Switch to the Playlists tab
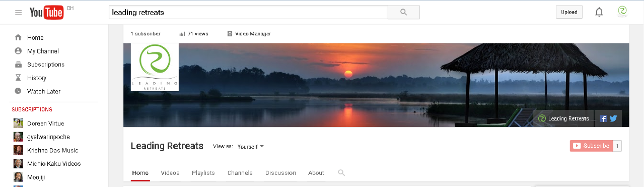This screenshot has height=187, width=644. tap(203, 173)
